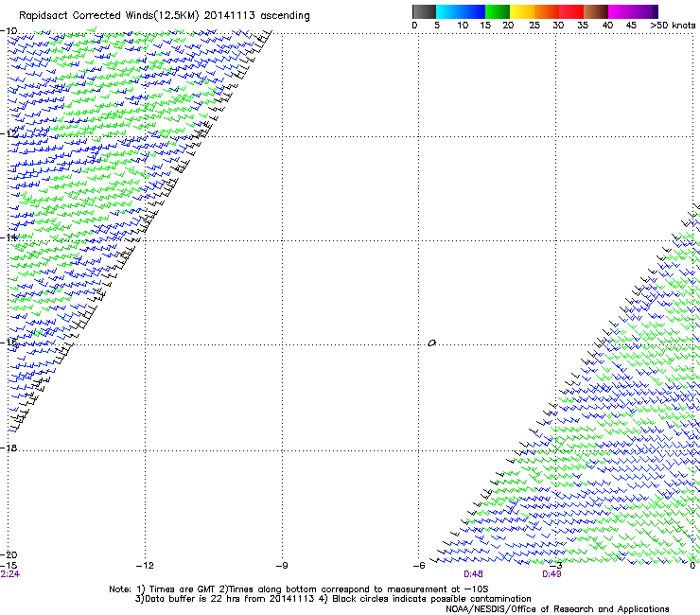
Task: Click the note 'Times along bottom correspond to measurement'
Action: click(338, 589)
